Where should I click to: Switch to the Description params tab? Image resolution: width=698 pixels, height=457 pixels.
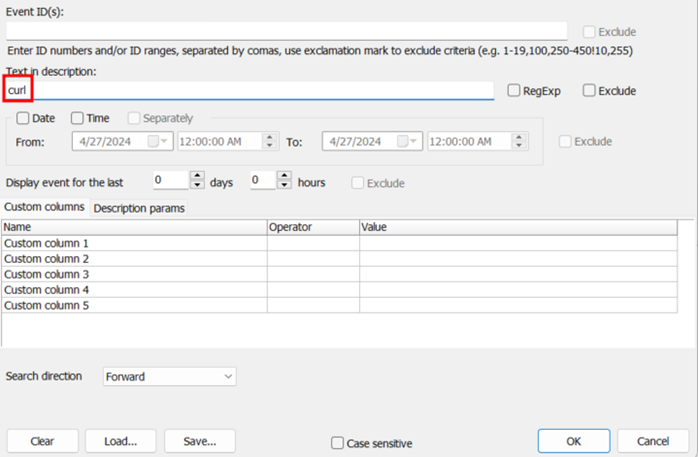coord(139,208)
